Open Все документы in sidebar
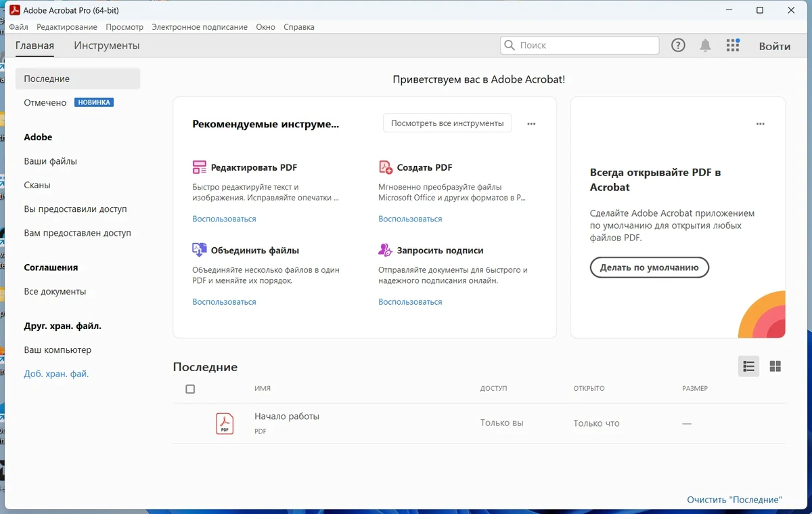812x514 pixels. 55,291
